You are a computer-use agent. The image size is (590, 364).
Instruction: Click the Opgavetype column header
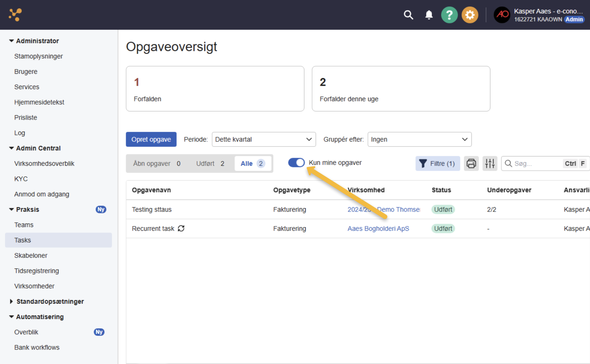click(292, 190)
